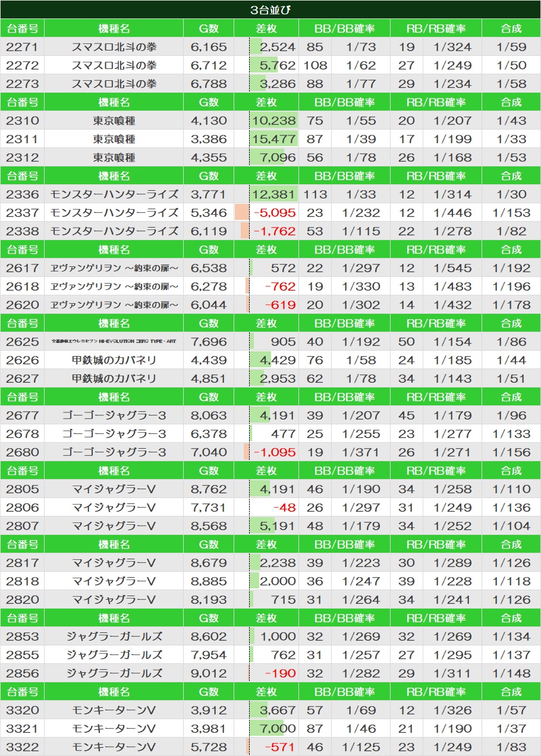
Task: Click スマスロ北斗の拳 in row 2273
Action: click(x=114, y=84)
